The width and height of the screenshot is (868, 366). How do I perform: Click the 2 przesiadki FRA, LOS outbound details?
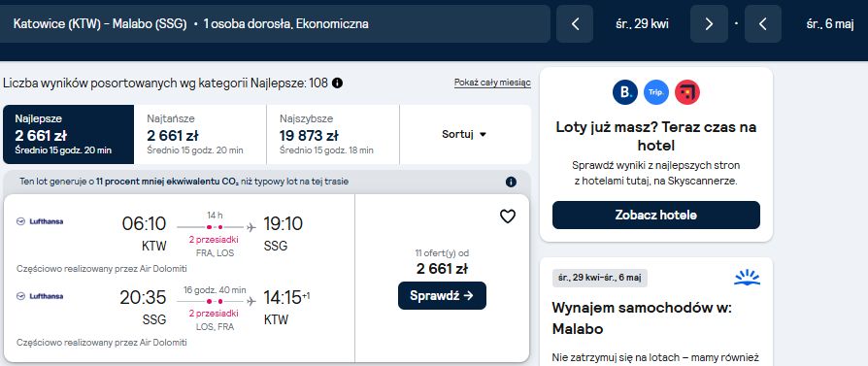coord(215,247)
